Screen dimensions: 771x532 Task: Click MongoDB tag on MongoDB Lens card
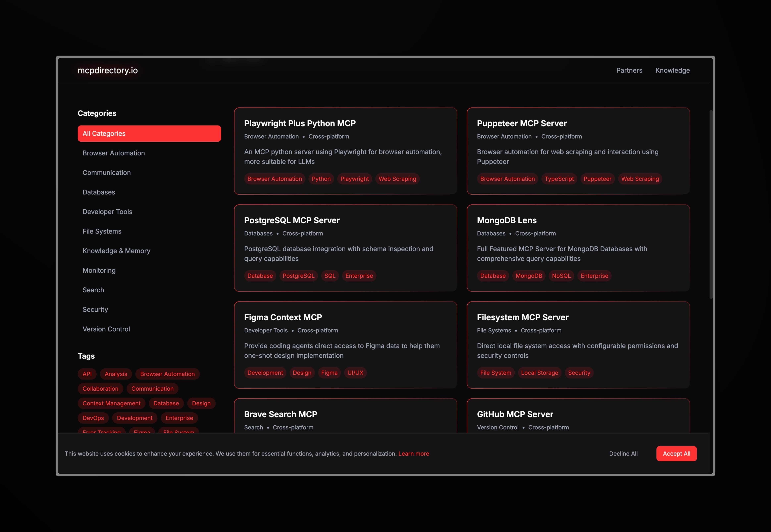pos(529,276)
